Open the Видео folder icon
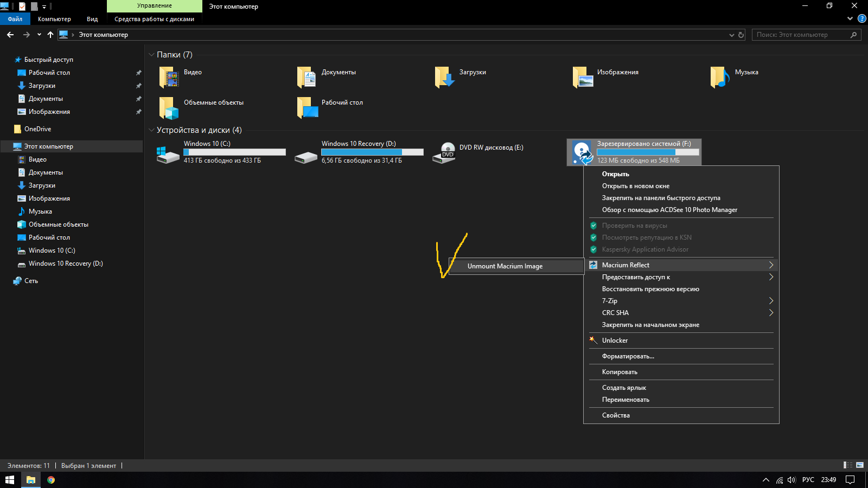 pos(169,78)
